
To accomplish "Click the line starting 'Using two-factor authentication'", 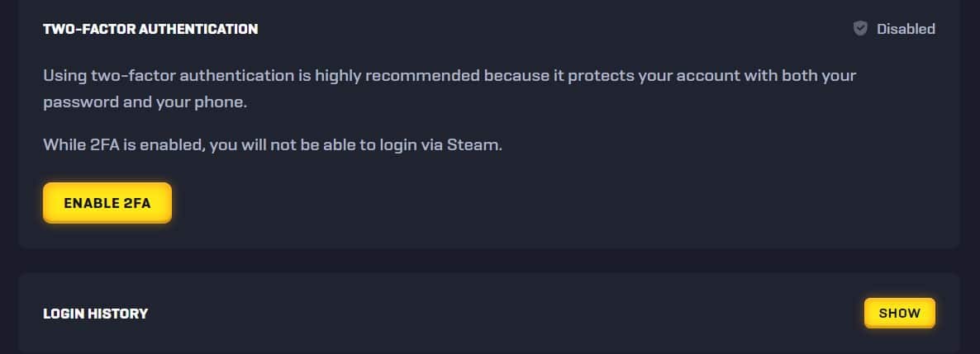I will [x=450, y=76].
